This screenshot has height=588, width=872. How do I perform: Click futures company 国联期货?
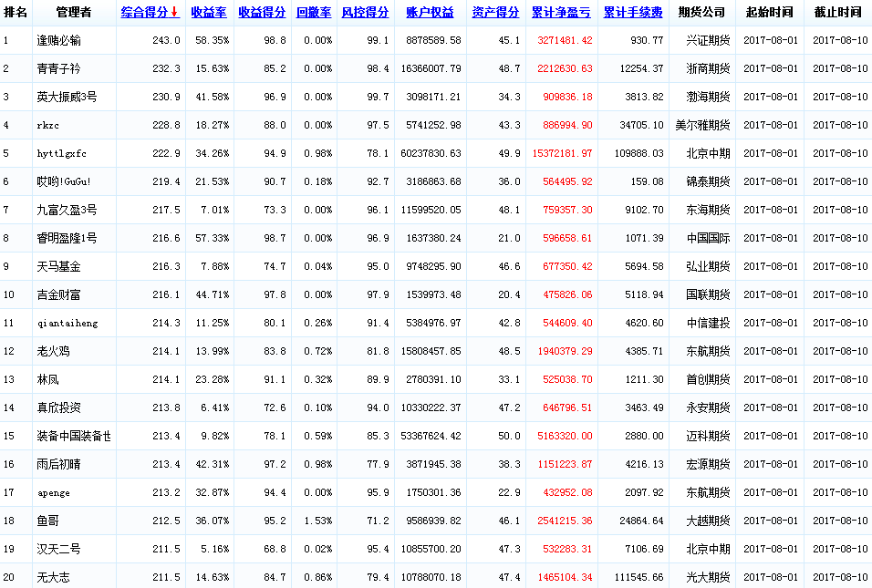tap(708, 294)
